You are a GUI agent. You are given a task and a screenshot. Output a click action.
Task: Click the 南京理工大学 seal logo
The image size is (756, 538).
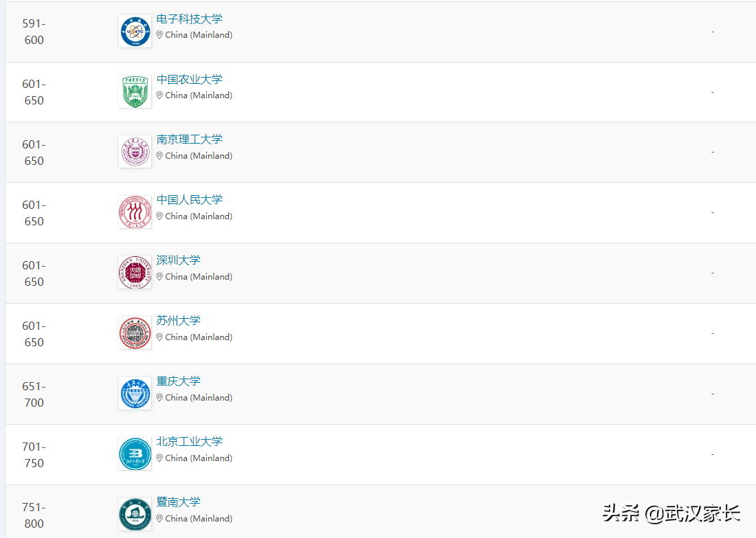point(135,151)
